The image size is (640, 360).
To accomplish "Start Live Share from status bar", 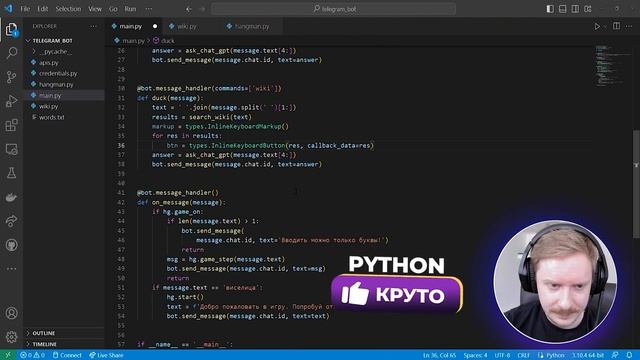I will pyautogui.click(x=106, y=355).
